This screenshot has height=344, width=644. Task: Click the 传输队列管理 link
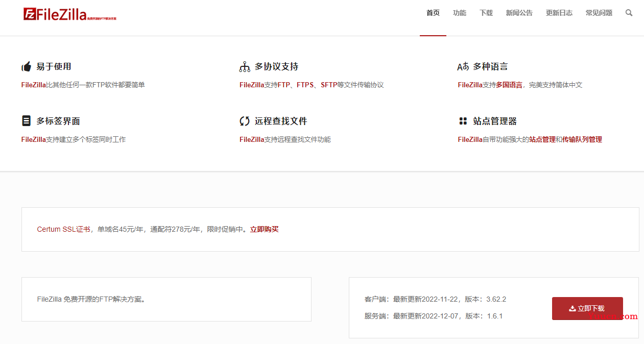coord(582,139)
